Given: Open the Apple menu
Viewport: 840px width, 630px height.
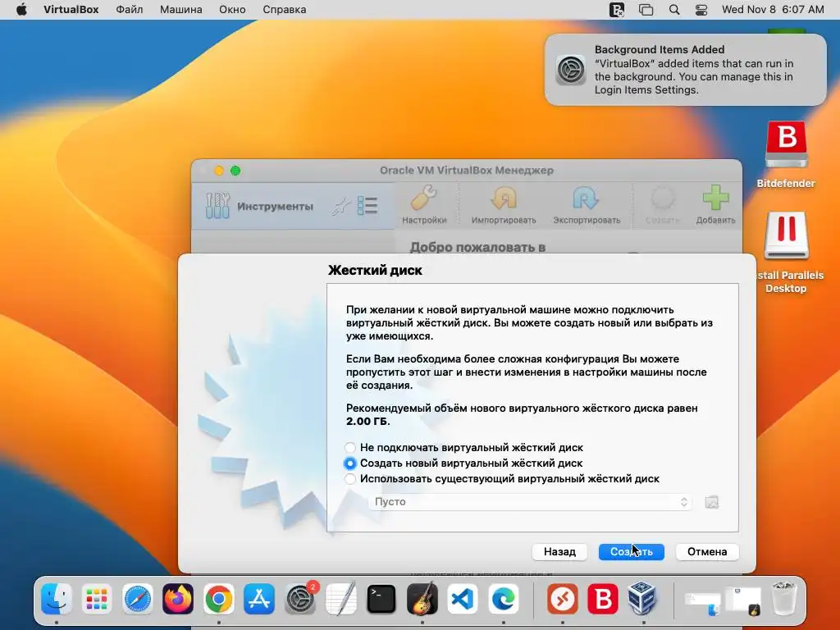Looking at the screenshot, I should pyautogui.click(x=21, y=10).
